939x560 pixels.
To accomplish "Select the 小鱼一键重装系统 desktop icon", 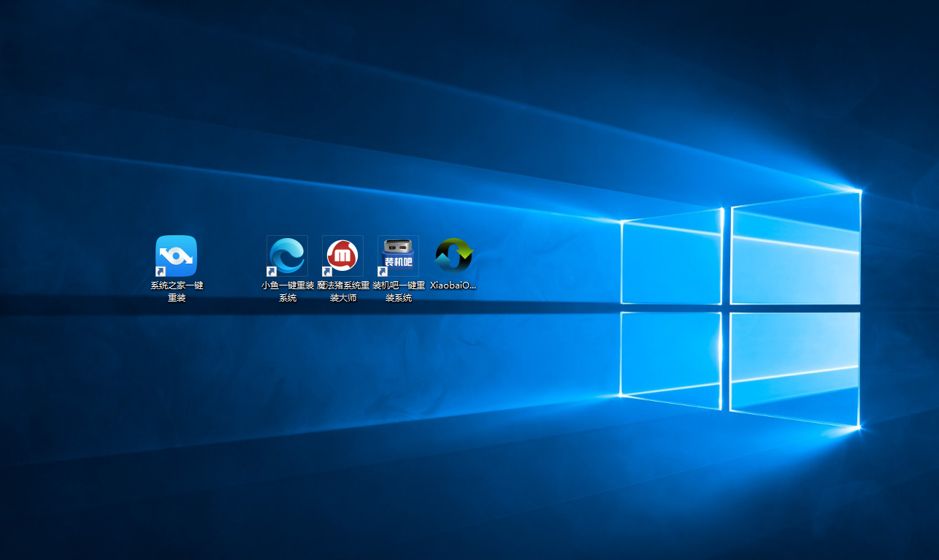I will click(288, 256).
